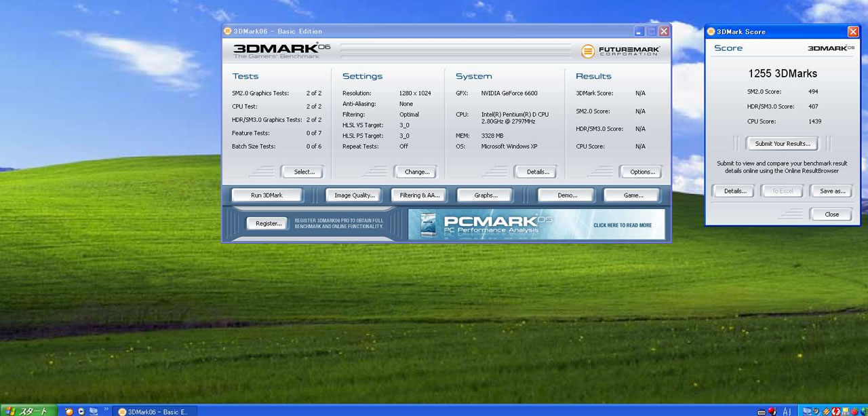Start the Game... mode

633,195
